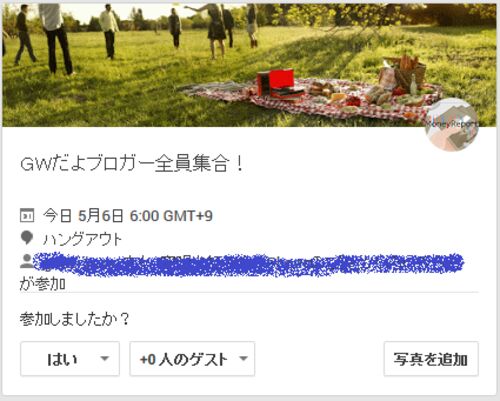Click the red box on the picnic blanket

coord(276,84)
